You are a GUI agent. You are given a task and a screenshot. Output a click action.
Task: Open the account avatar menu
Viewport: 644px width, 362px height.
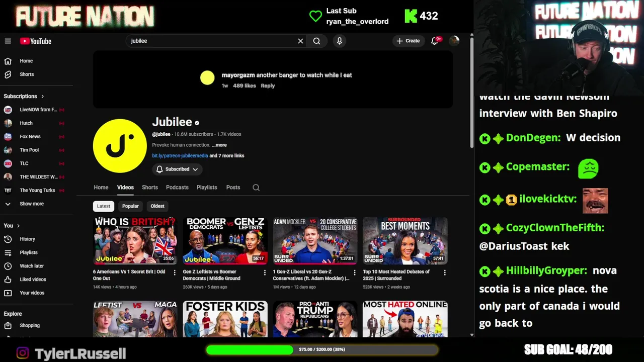(x=454, y=41)
